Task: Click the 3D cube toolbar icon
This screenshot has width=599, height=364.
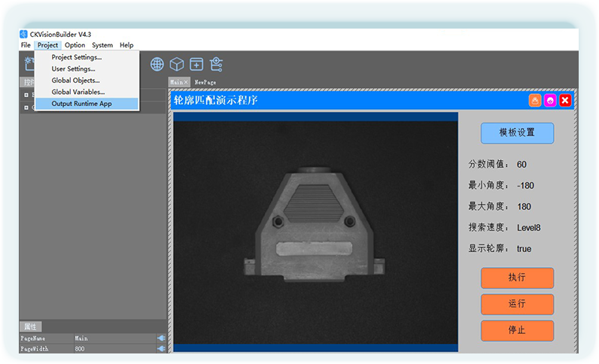Action: (x=177, y=64)
